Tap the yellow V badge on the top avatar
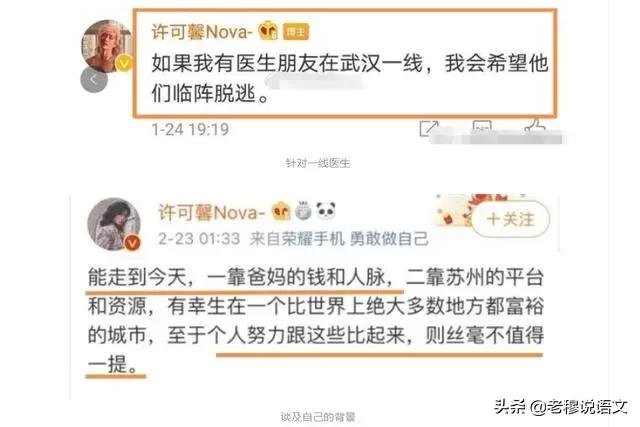 click(x=124, y=64)
